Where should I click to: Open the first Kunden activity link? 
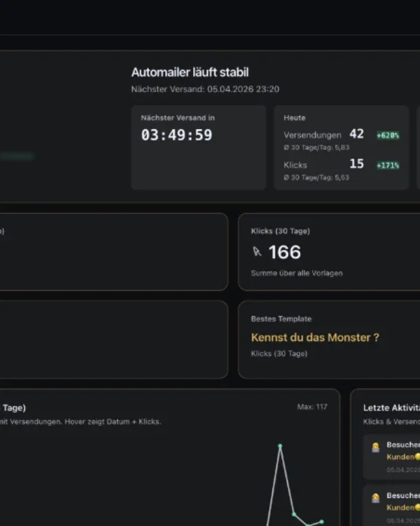(403, 457)
